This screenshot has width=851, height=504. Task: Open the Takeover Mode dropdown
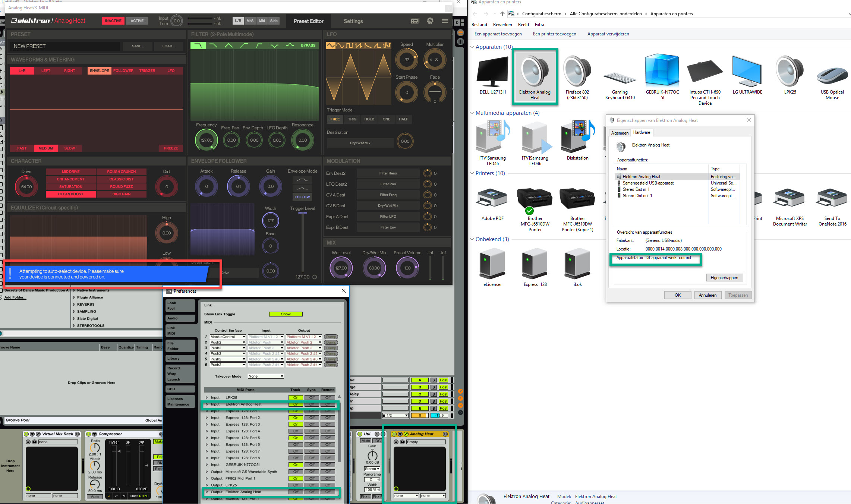pos(266,377)
